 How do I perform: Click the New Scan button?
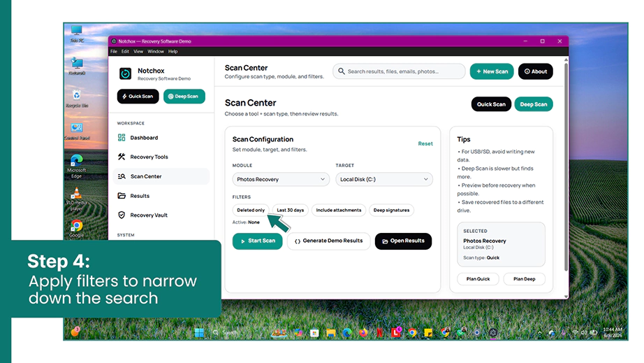tap(492, 71)
